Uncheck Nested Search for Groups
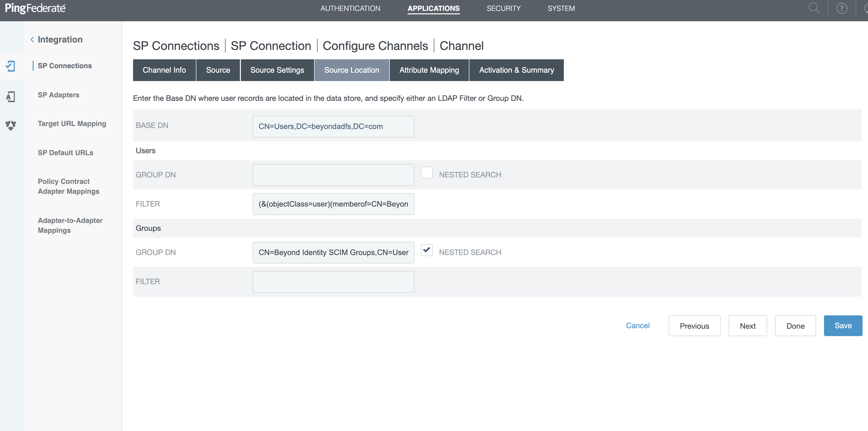868x431 pixels. click(x=427, y=250)
